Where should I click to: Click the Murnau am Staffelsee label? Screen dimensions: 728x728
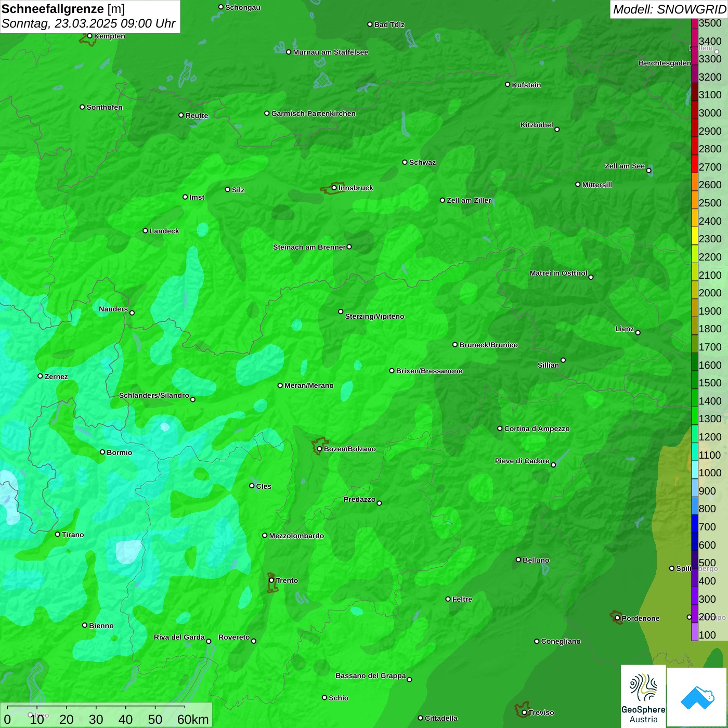[330, 52]
